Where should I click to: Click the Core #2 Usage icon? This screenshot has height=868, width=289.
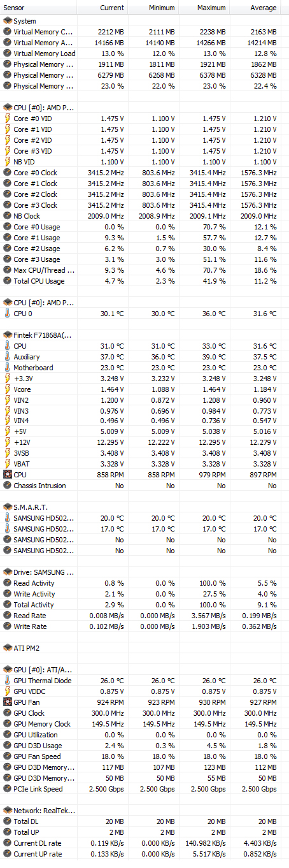point(8,249)
